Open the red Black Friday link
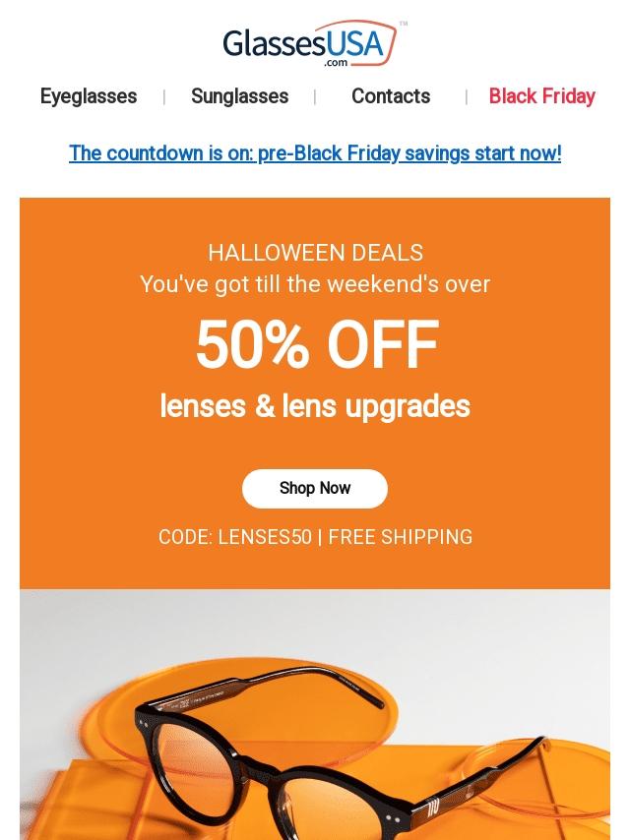 (541, 96)
